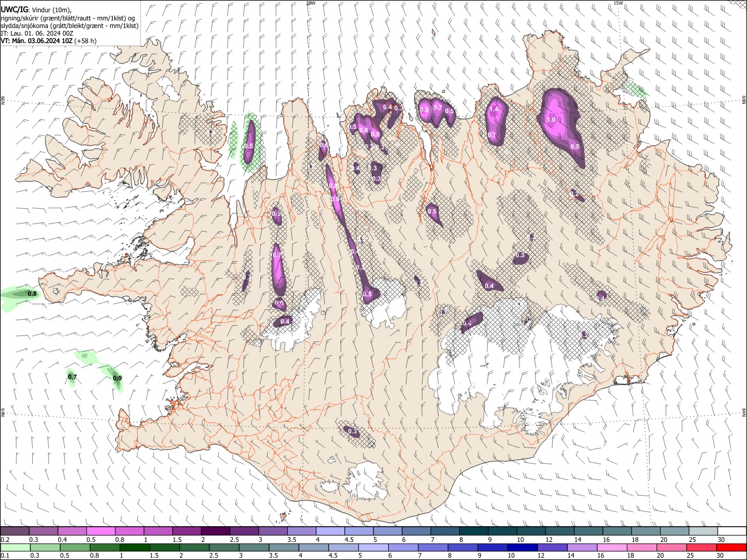The height and width of the screenshot is (560, 747).
Task: Pick upper-row swatch between 1 and 1.5
Action: (x=158, y=531)
